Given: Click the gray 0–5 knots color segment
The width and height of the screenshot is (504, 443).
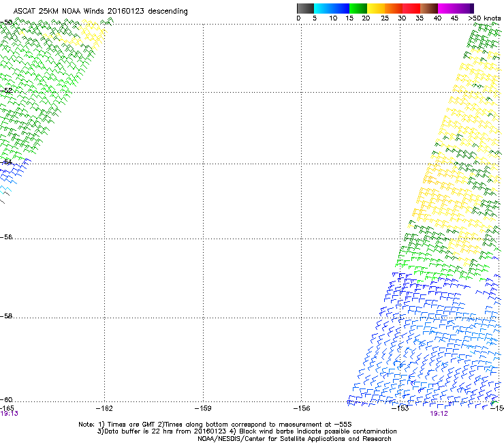Looking at the screenshot, I should point(305,8).
